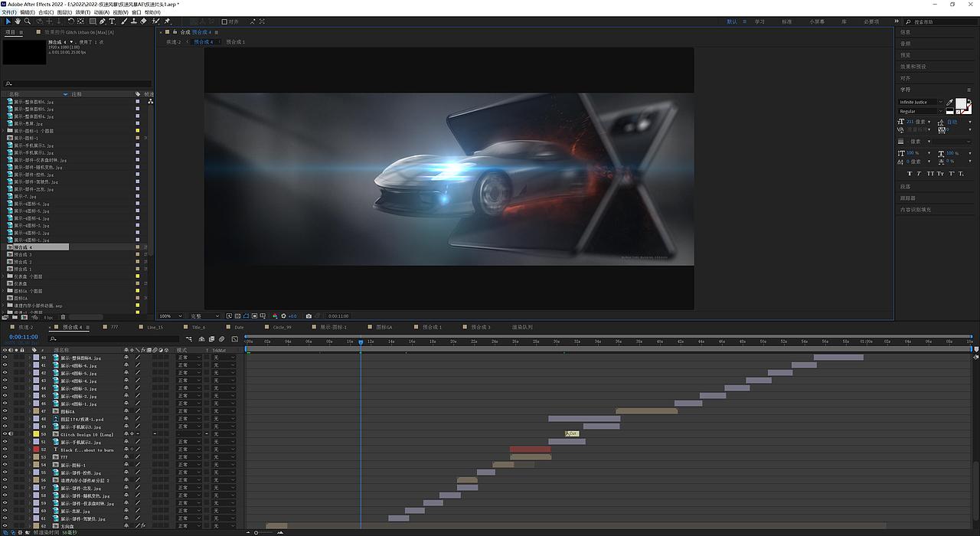Open the 100% viewer magnification dropdown
This screenshot has height=536, width=980.
pyautogui.click(x=170, y=315)
